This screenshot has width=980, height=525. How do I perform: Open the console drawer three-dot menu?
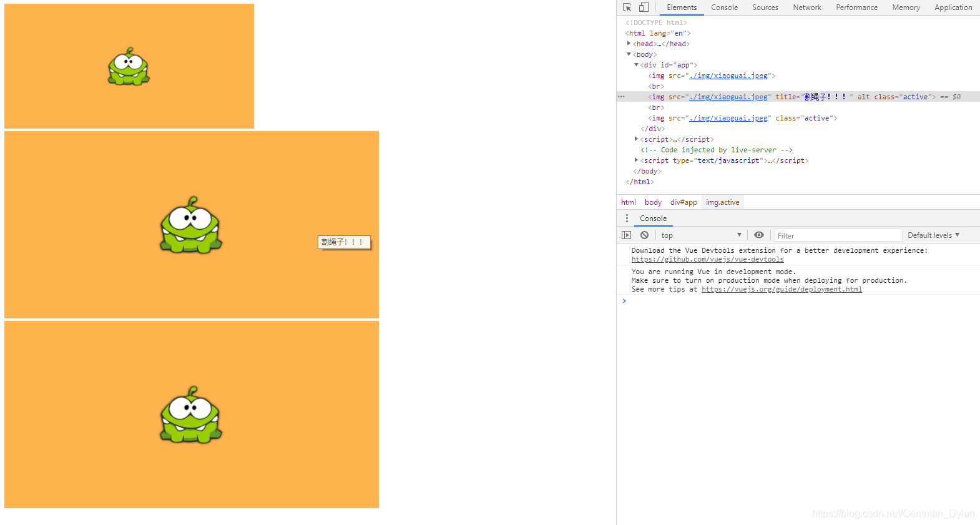[x=627, y=218]
